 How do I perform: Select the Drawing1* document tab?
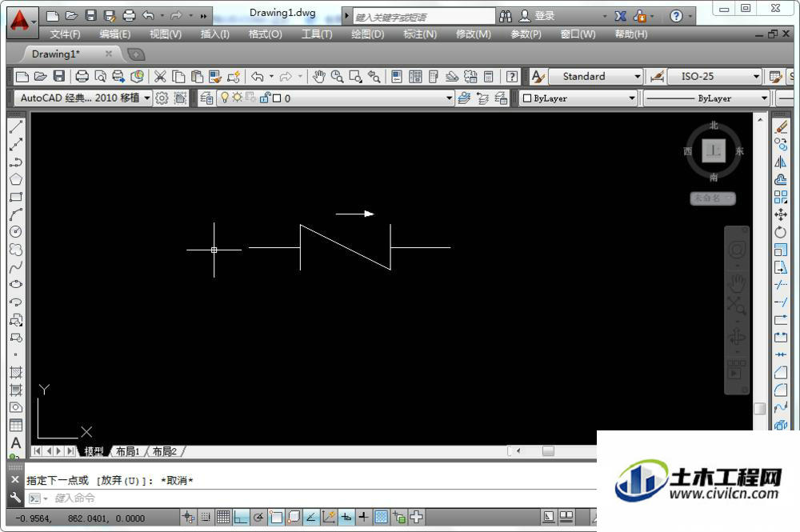pyautogui.click(x=70, y=54)
